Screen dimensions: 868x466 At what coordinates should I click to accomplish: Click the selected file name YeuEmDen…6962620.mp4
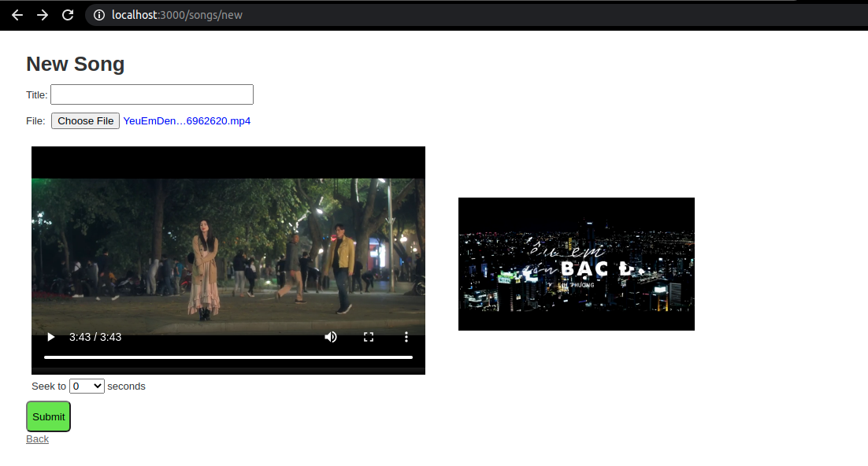click(187, 121)
